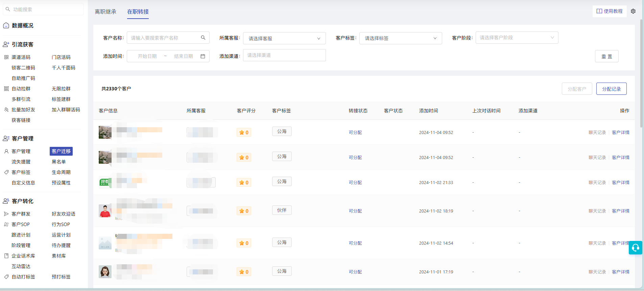Open 客户详情 for 2024-11-02 21:33 row
644x291 pixels.
621,182
